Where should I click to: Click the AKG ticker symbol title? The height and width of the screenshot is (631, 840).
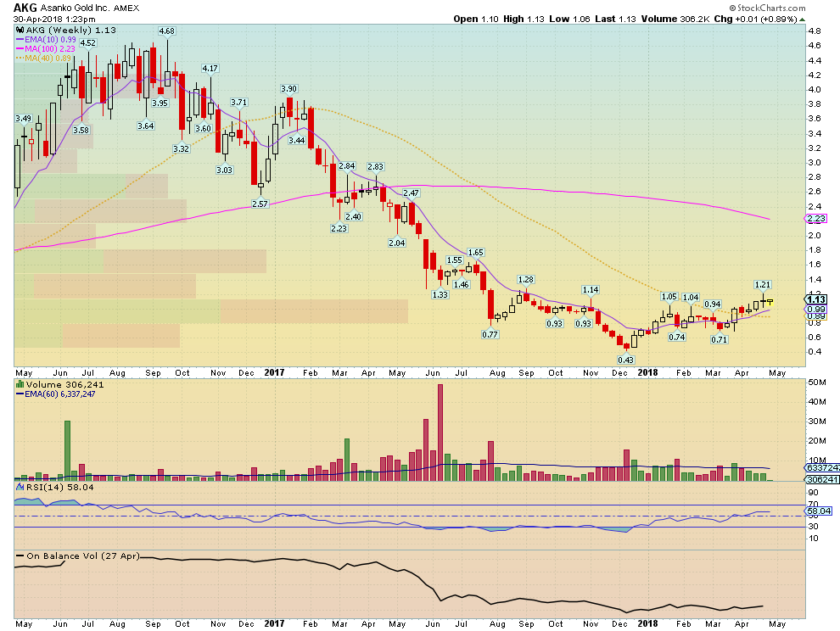tap(25, 7)
